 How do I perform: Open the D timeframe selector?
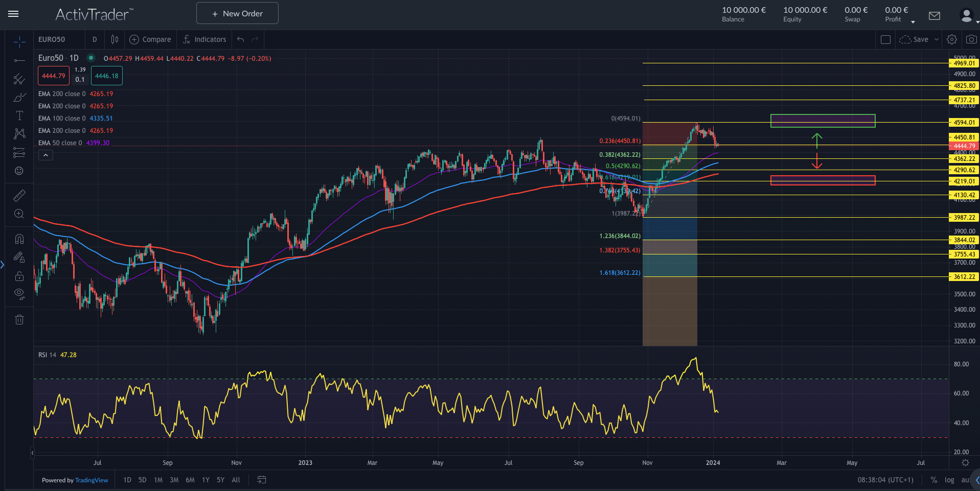(95, 39)
